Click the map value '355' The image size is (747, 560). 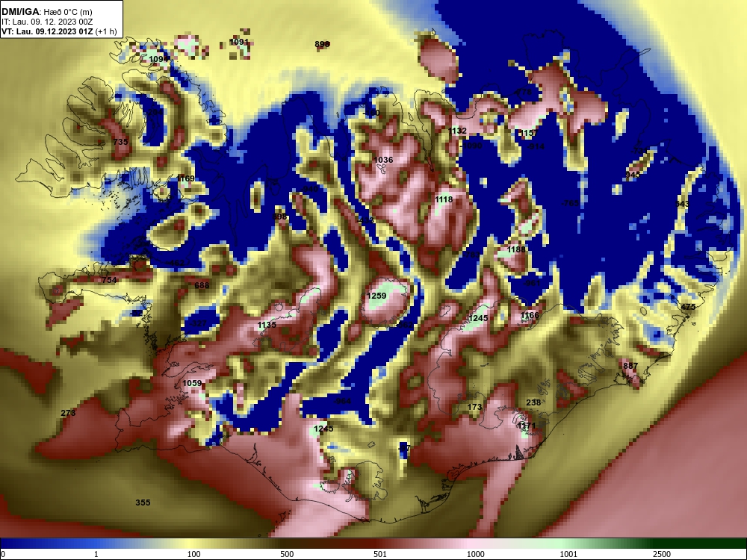(x=143, y=503)
